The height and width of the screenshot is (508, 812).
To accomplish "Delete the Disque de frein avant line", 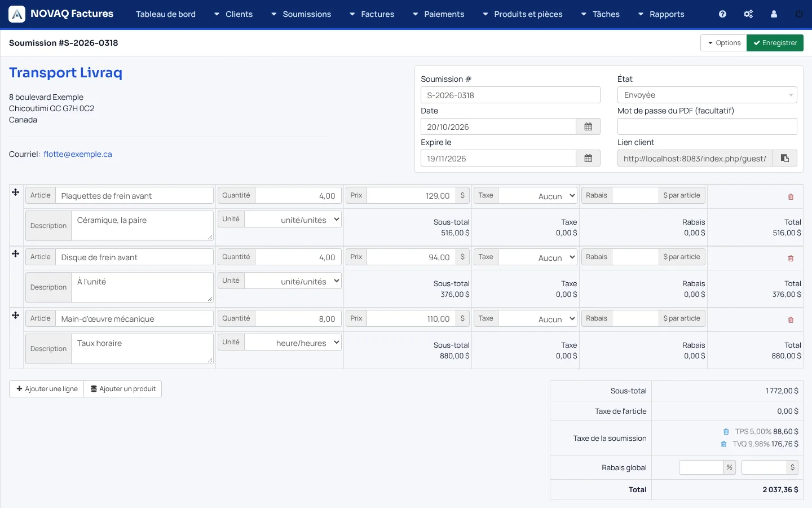I will pos(791,259).
